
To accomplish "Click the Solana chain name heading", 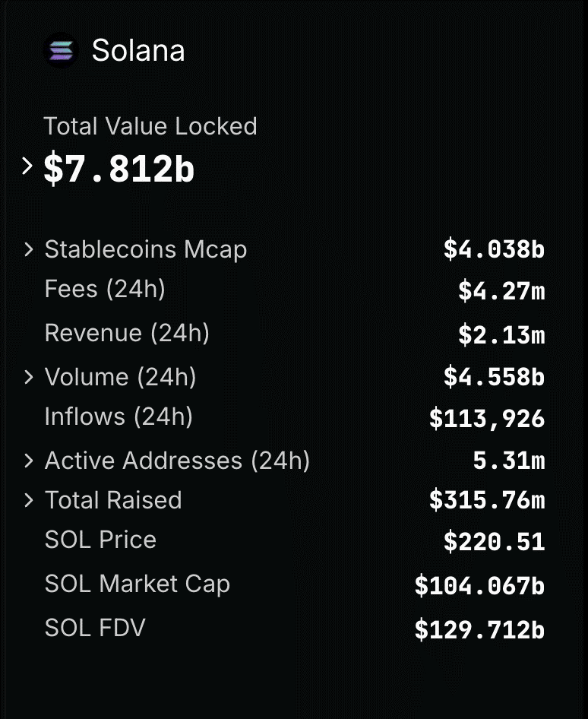I will point(138,50).
